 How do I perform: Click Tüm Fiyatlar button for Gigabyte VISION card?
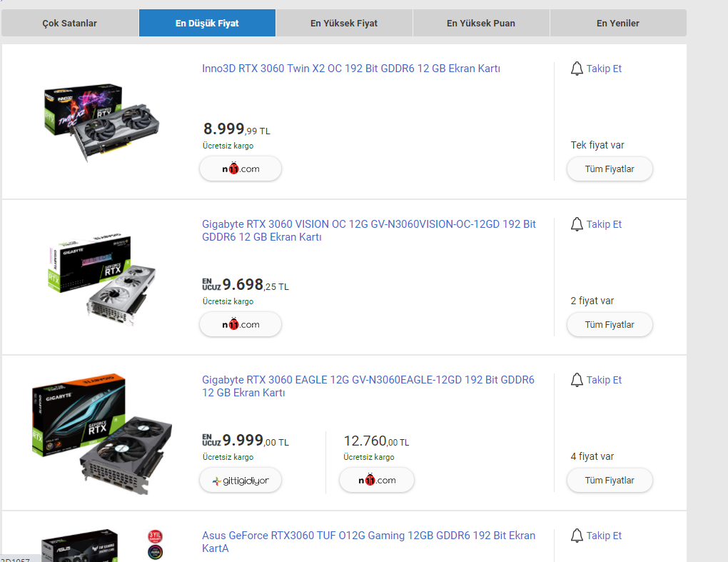point(610,325)
